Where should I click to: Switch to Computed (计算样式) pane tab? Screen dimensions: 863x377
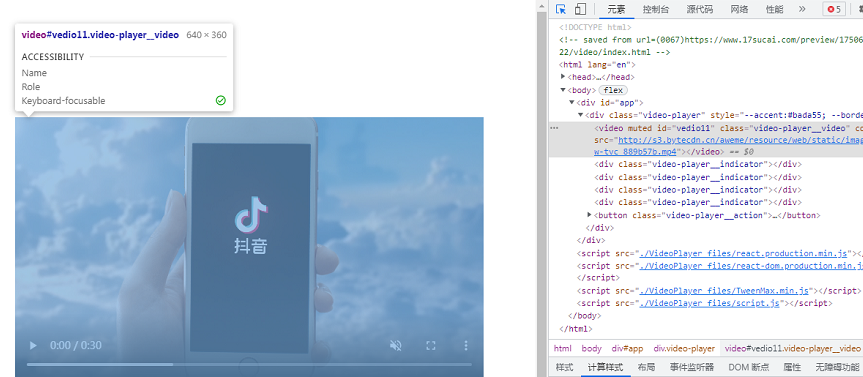point(605,367)
